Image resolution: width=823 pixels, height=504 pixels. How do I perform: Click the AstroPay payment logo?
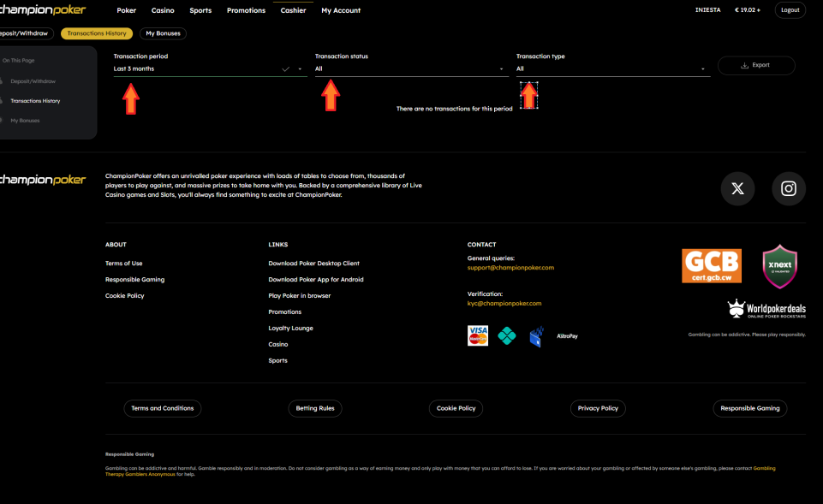click(x=567, y=336)
